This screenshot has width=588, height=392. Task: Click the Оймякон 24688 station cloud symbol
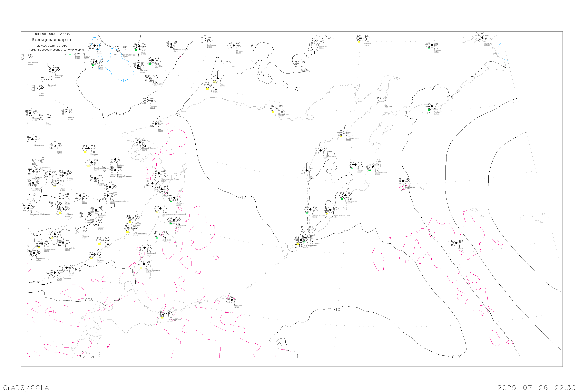pos(233,45)
